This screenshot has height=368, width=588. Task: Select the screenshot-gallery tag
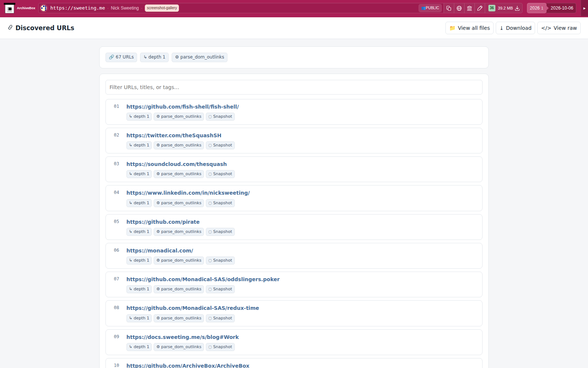pyautogui.click(x=162, y=8)
